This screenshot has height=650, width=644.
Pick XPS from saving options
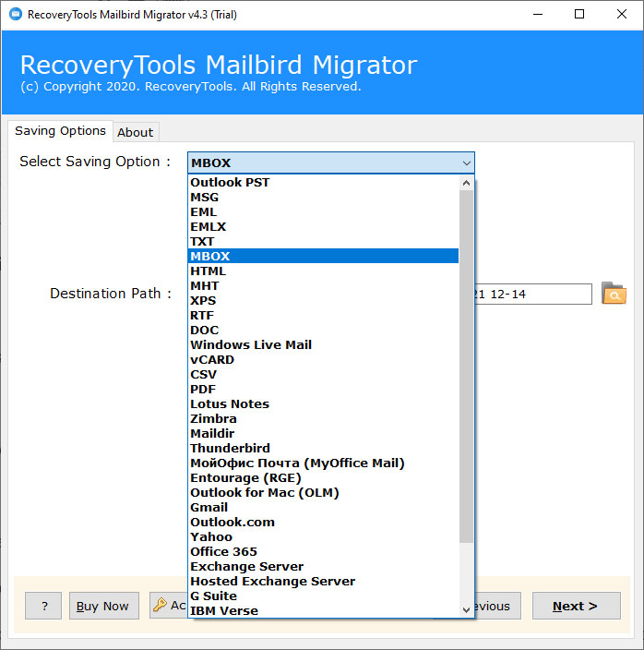(323, 301)
